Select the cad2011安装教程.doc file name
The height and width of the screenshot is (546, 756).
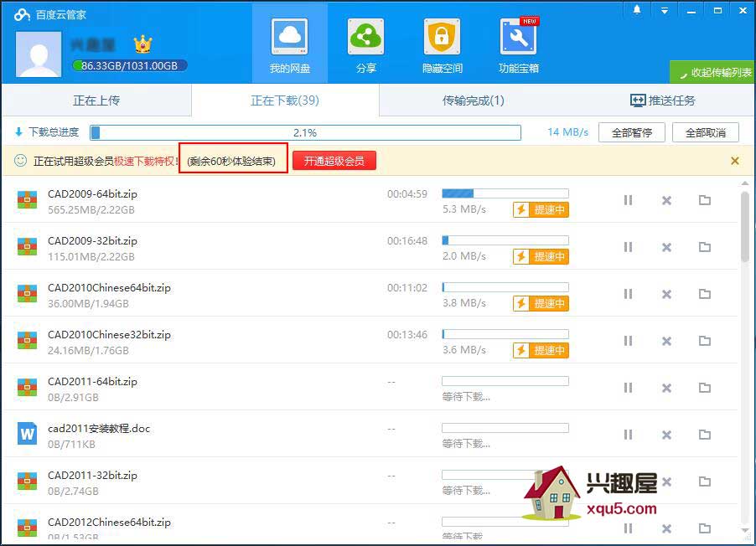point(99,429)
